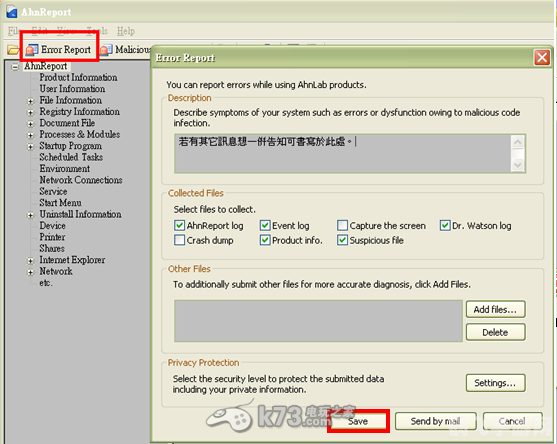The width and height of the screenshot is (557, 444).
Task: Open the File menu
Action: (x=13, y=31)
